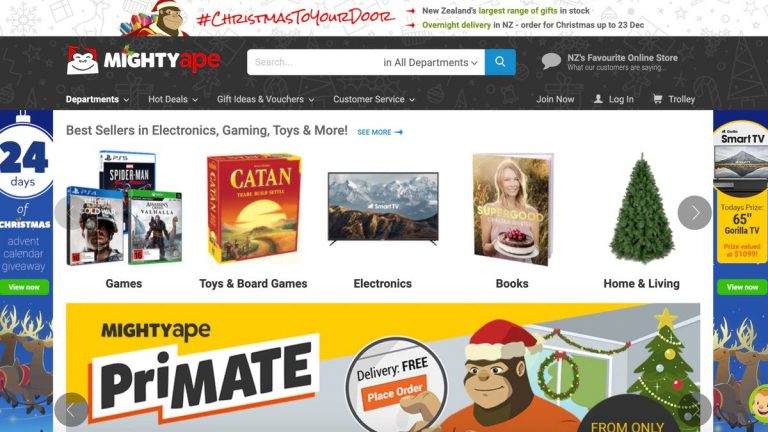Open the Catan Toys & Board Games category

253,209
